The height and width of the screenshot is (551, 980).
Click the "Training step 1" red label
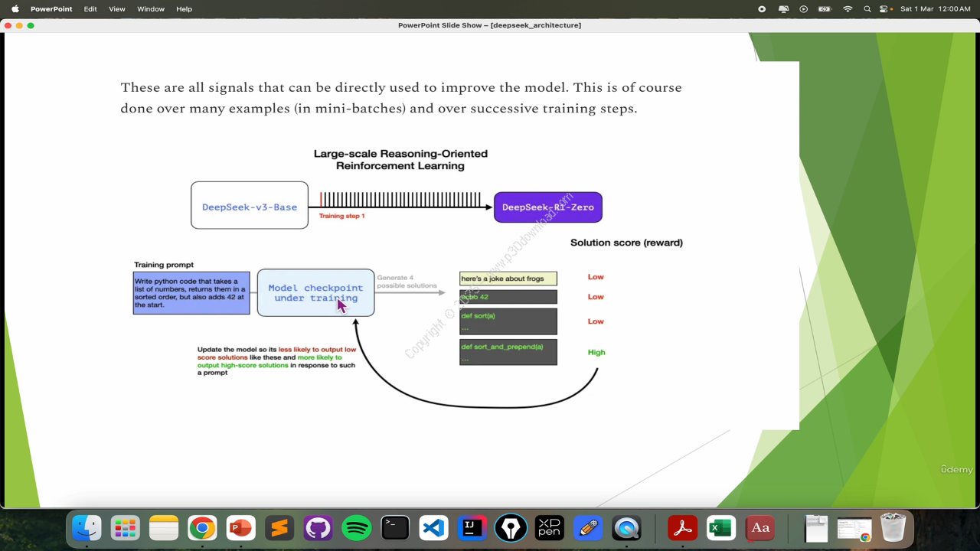[x=341, y=216]
